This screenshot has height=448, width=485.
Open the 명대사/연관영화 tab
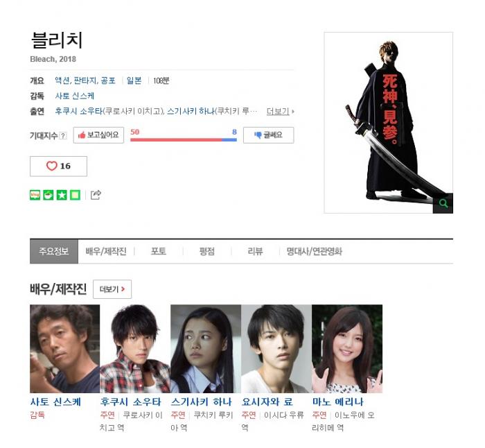click(315, 252)
